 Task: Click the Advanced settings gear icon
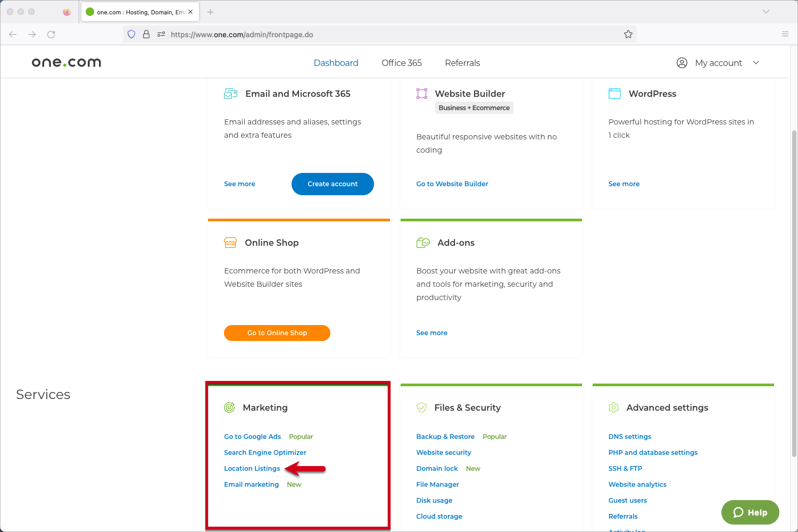613,408
